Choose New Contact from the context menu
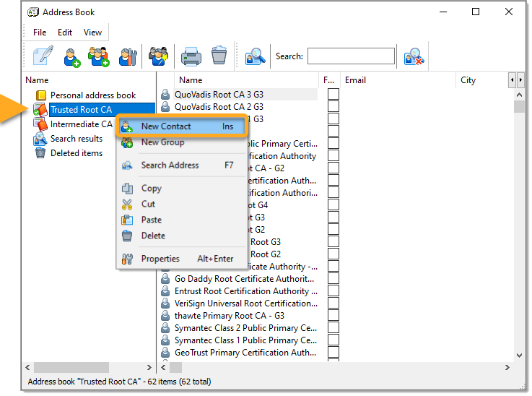 pyautogui.click(x=166, y=126)
